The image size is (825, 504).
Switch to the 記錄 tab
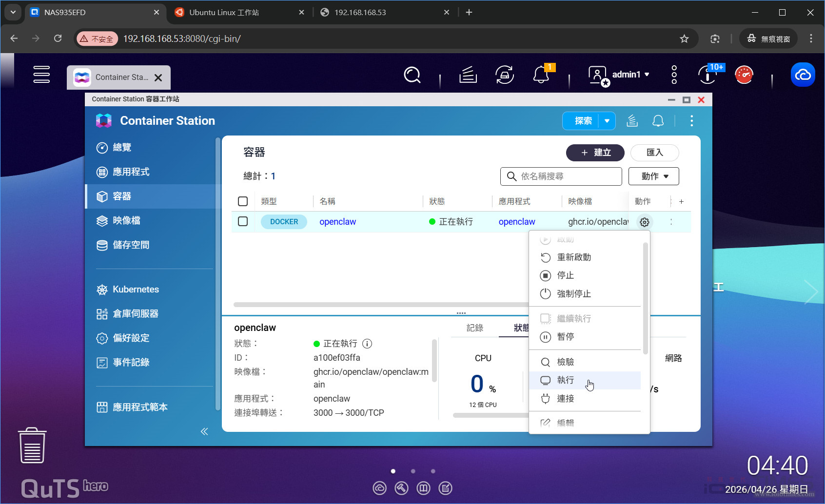pos(474,328)
